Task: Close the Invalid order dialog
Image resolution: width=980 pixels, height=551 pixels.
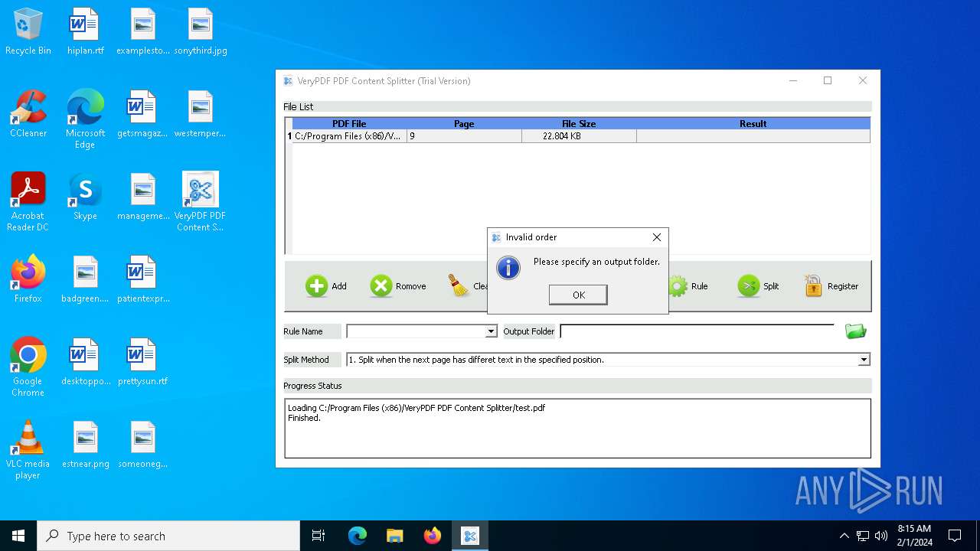Action: click(656, 237)
